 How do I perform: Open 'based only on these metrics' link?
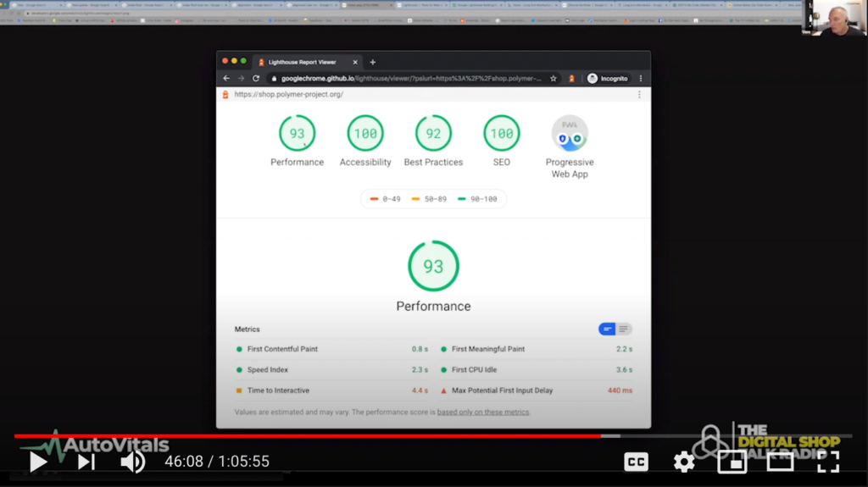[x=483, y=412]
